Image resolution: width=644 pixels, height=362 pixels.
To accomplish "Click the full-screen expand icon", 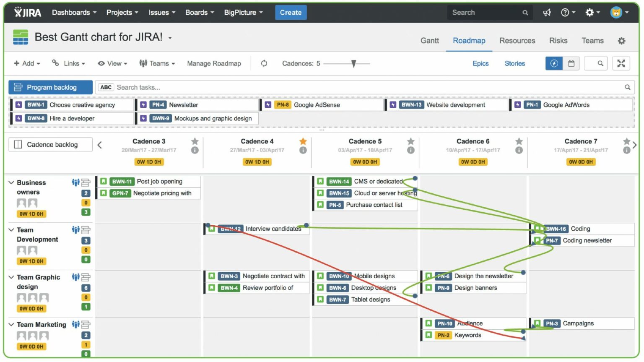I will [621, 63].
